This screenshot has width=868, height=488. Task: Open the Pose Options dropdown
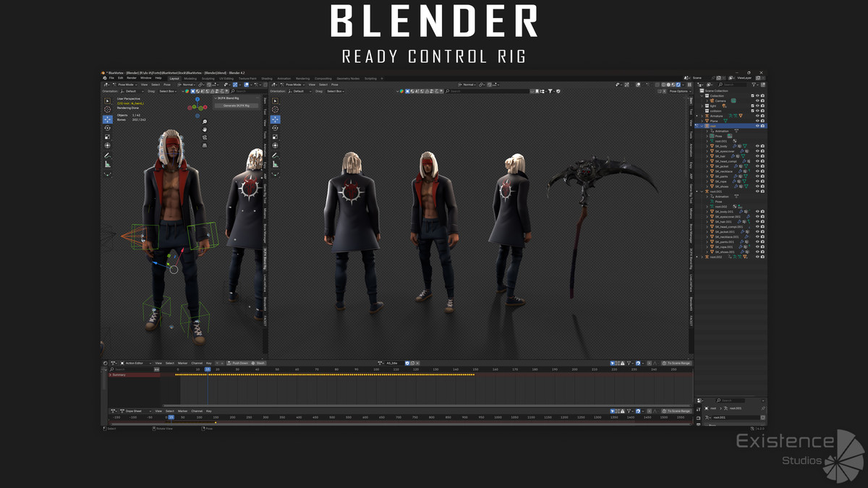pos(680,91)
